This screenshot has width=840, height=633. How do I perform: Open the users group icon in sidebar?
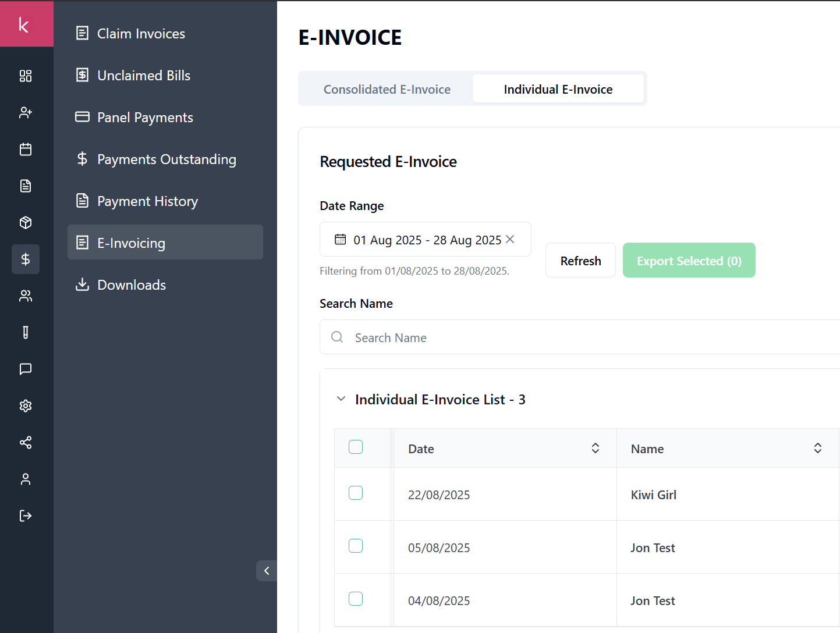26,296
